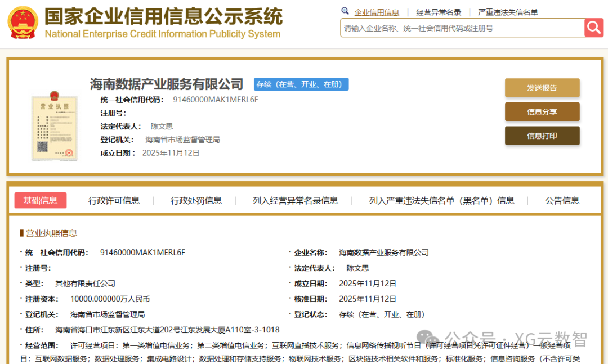
Task: Click the 国家企业信用信息公示系统 site title
Action: pos(163,17)
